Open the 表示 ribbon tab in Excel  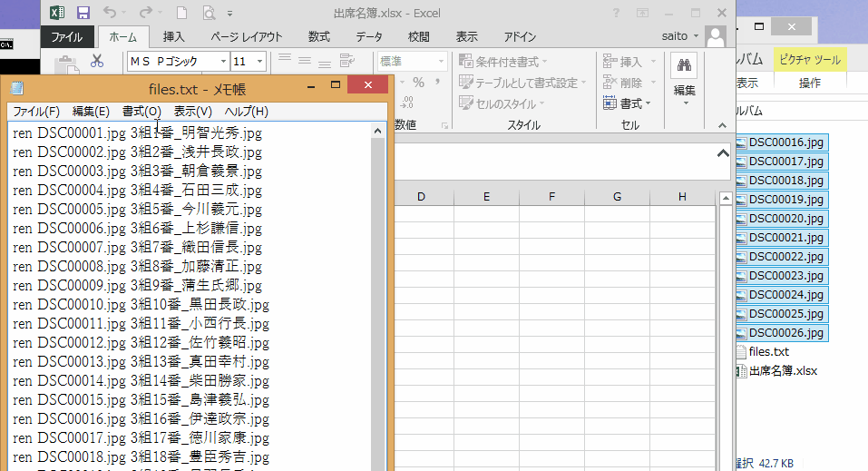click(x=467, y=36)
